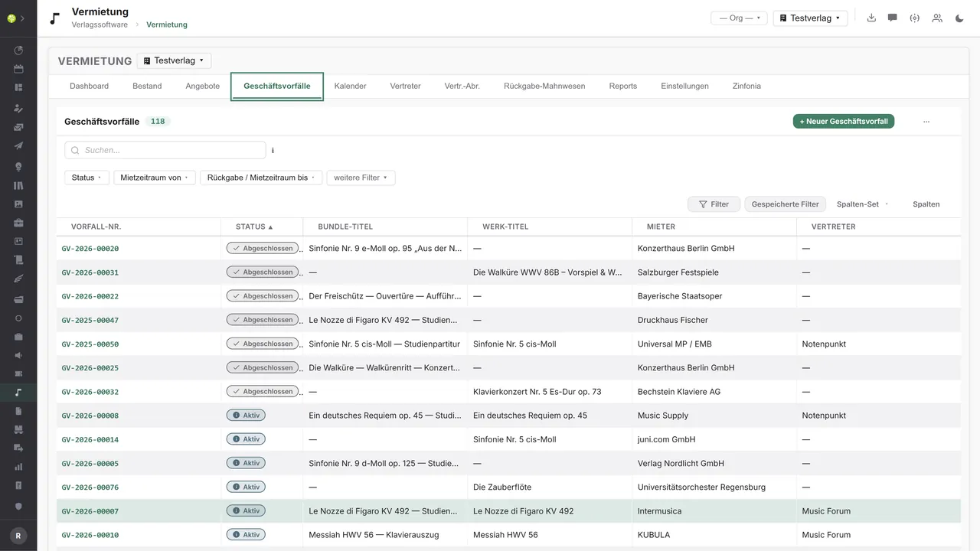The height and width of the screenshot is (551, 980).
Task: Open the megaphone speaker icon in sidebar
Action: [x=18, y=355]
